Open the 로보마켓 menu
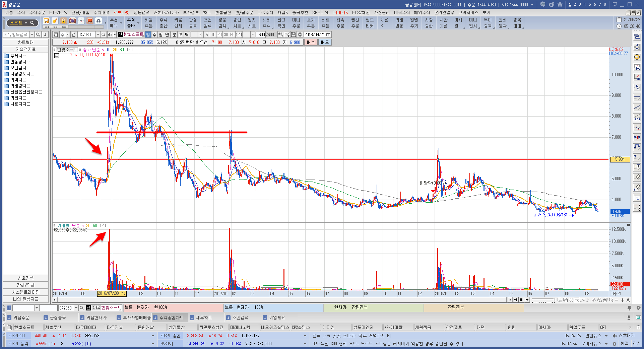This screenshot has width=644, height=349. [121, 12]
